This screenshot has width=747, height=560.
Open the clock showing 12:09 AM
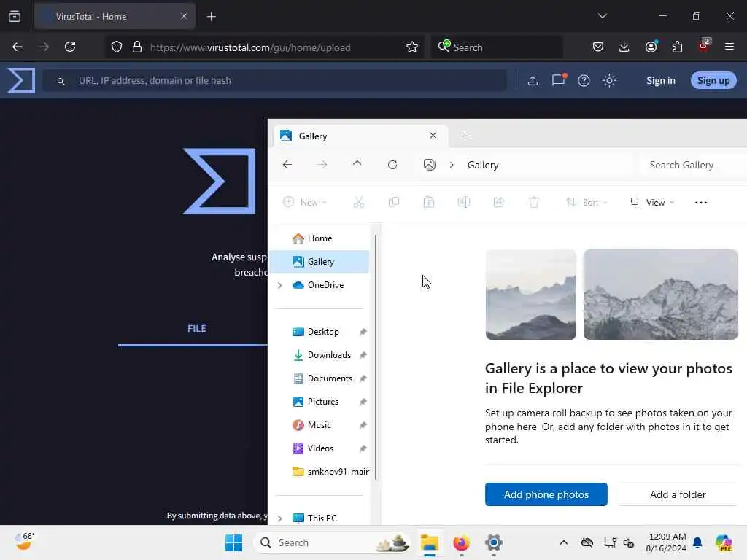667,542
